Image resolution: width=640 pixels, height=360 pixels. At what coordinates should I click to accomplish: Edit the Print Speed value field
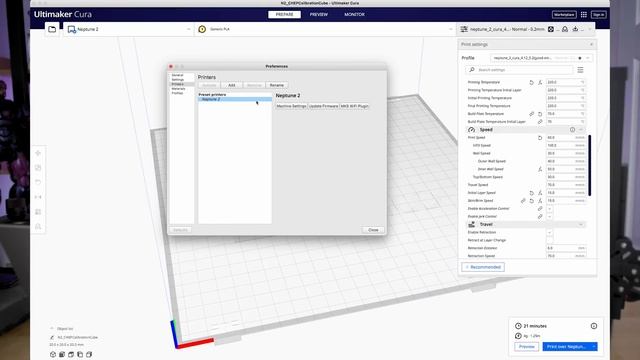pos(566,138)
